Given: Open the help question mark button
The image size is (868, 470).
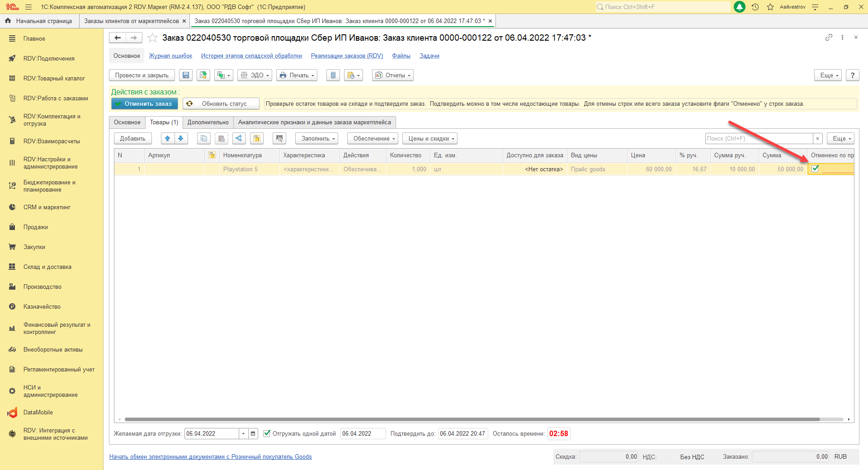Looking at the screenshot, I should coord(853,75).
